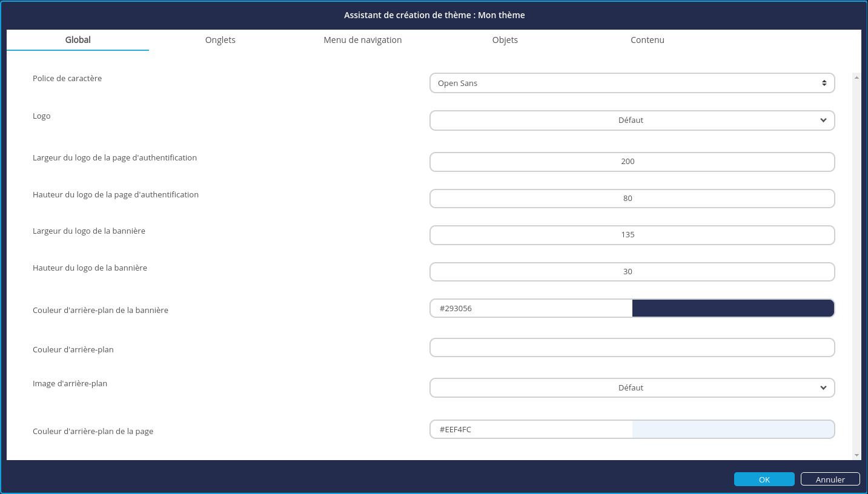Click the Police de caractère label

click(67, 78)
